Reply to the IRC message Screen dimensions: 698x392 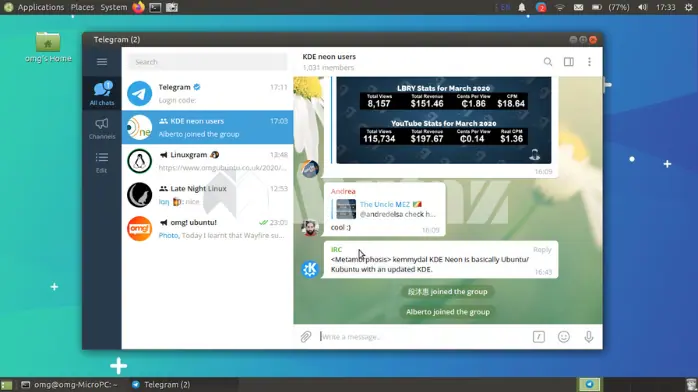542,250
